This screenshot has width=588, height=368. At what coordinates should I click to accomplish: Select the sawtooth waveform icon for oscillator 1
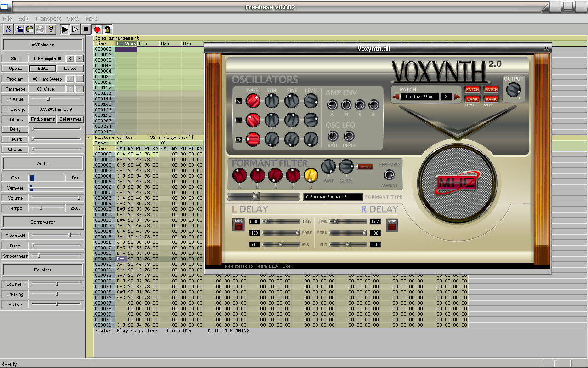[x=239, y=101]
